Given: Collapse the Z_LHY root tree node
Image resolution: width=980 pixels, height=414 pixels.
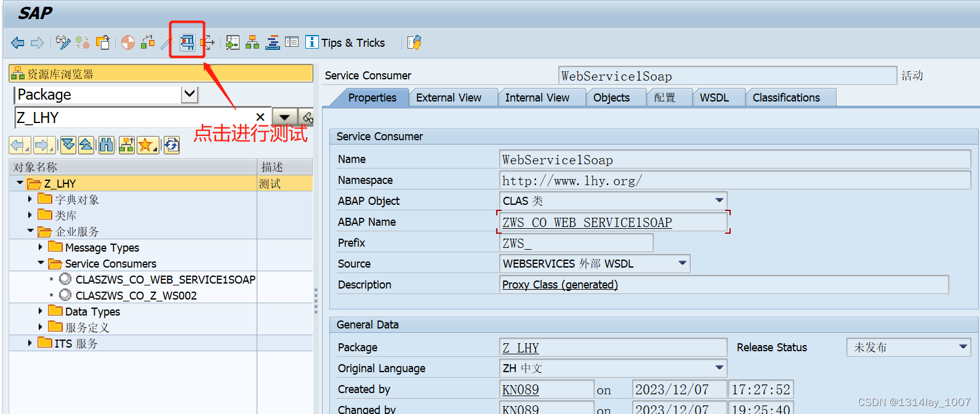Looking at the screenshot, I should pyautogui.click(x=20, y=183).
